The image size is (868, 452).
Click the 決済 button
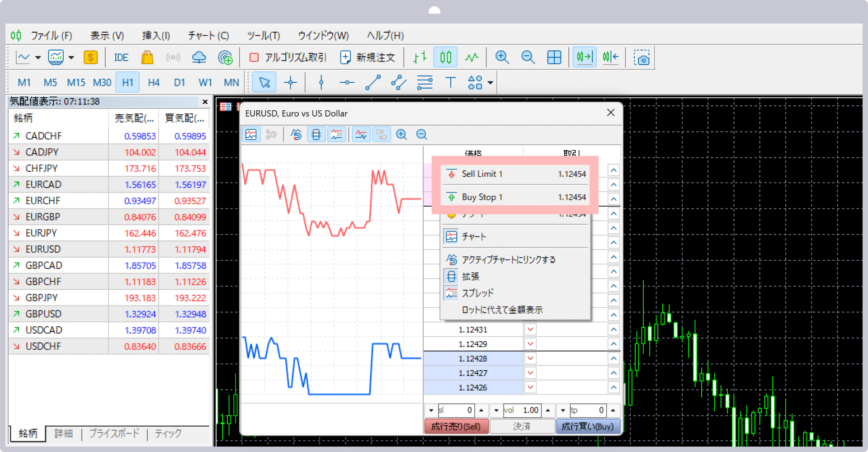click(x=522, y=426)
